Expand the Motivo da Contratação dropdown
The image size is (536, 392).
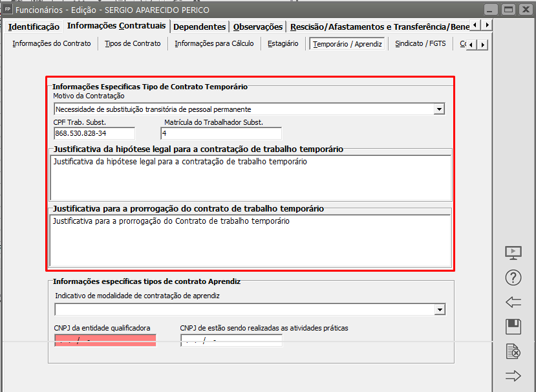pyautogui.click(x=440, y=109)
